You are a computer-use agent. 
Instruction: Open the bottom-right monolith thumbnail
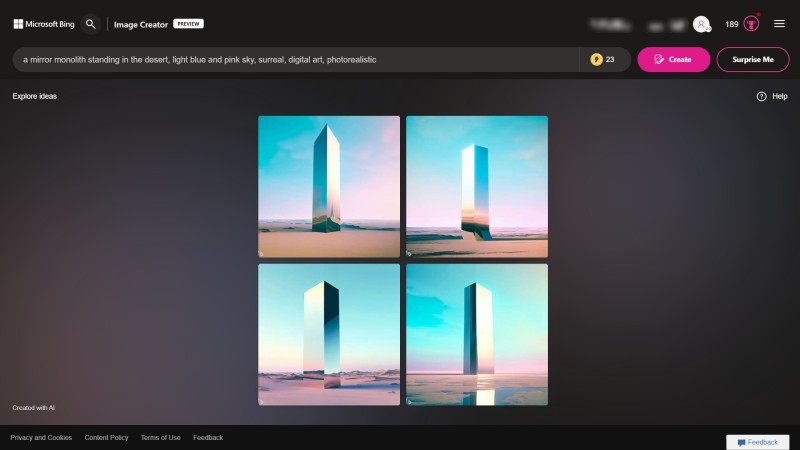pyautogui.click(x=477, y=335)
